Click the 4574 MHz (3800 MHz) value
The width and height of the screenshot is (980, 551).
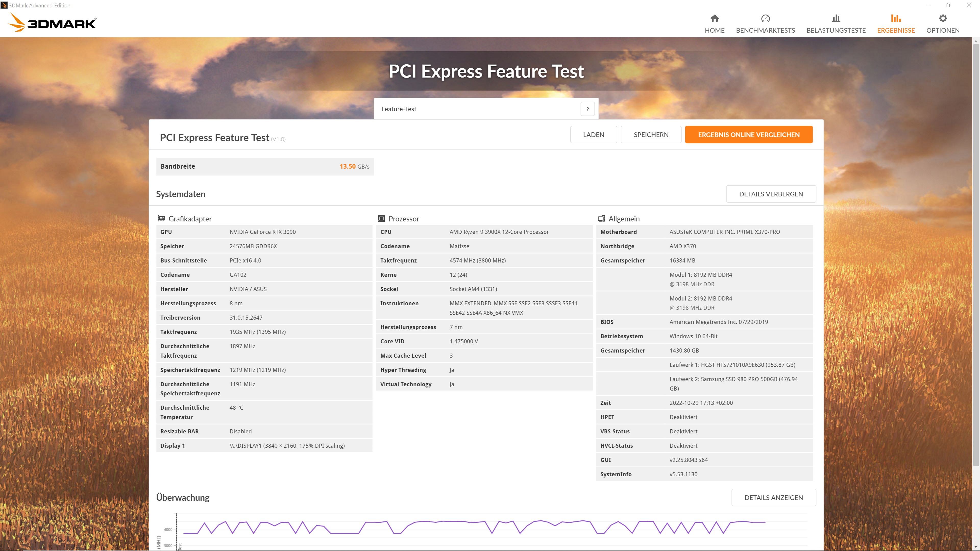477,260
